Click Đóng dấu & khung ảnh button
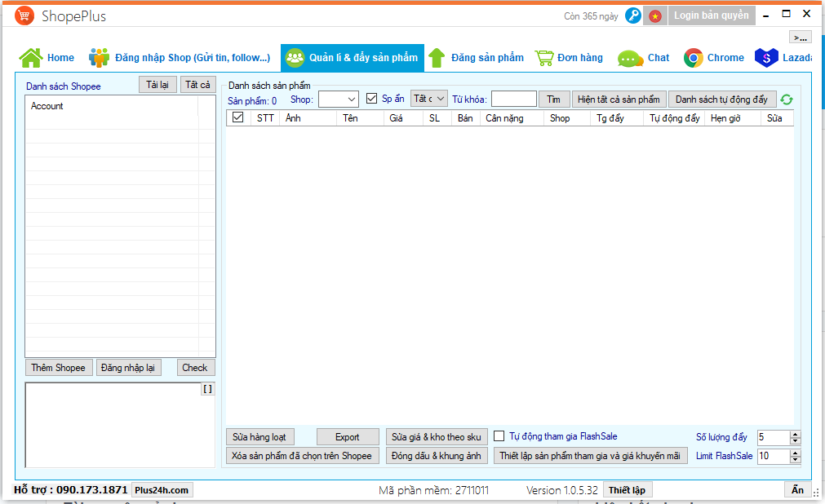825x504 pixels. (437, 456)
